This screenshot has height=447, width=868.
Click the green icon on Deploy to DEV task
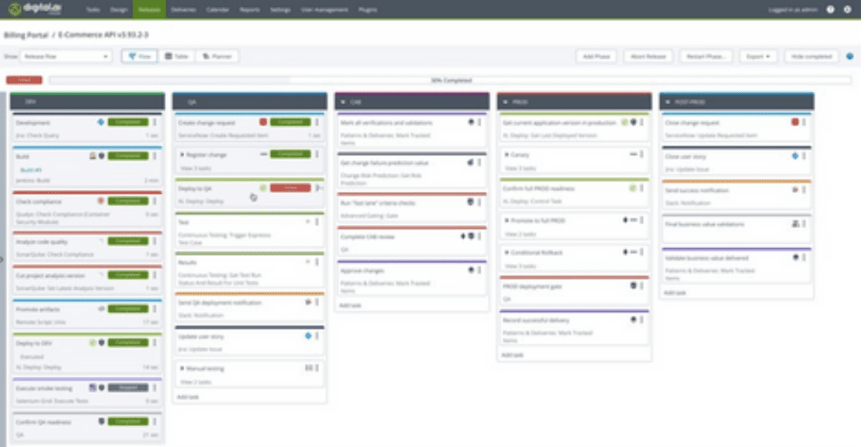[x=93, y=343]
